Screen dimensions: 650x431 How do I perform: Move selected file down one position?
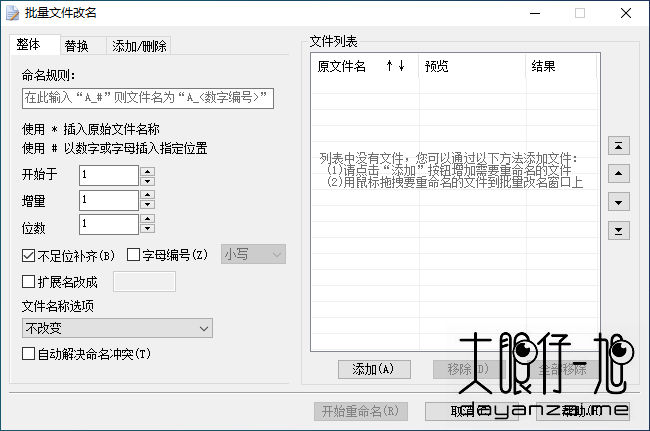point(618,202)
